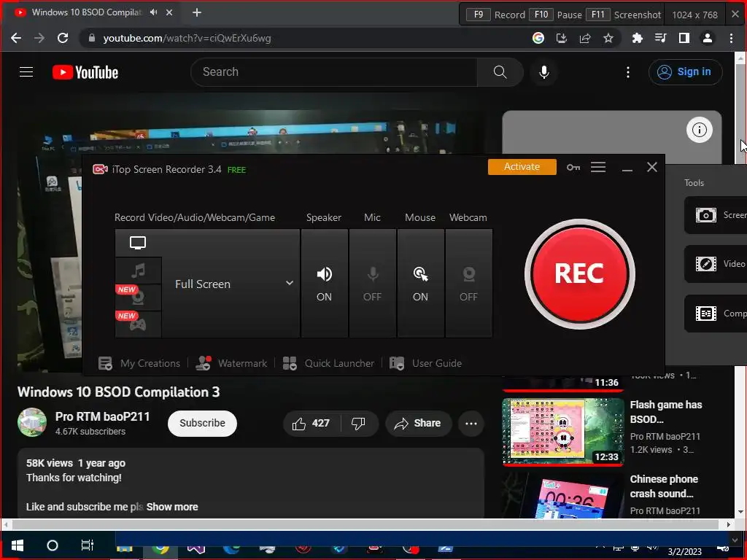Open the User Guide

pyautogui.click(x=425, y=363)
